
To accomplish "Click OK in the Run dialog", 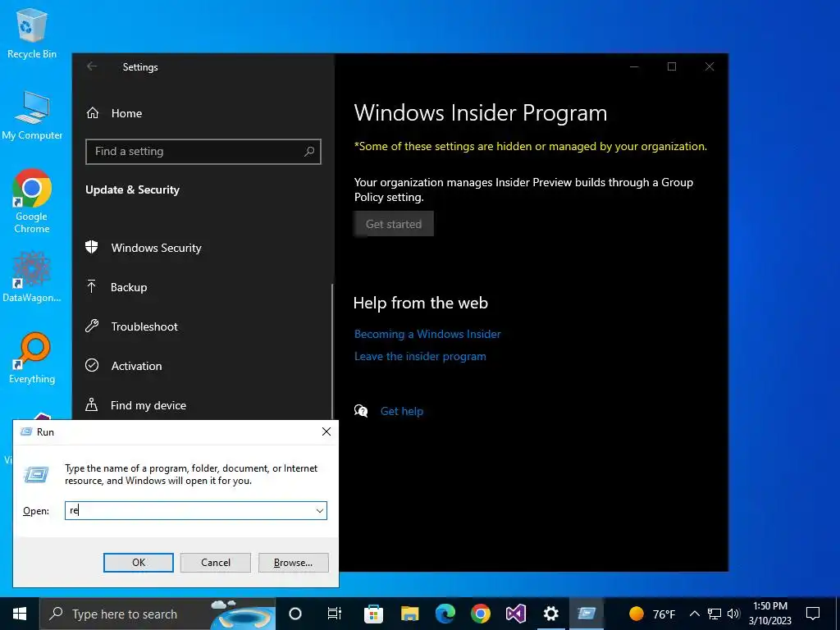I will pos(138,563).
